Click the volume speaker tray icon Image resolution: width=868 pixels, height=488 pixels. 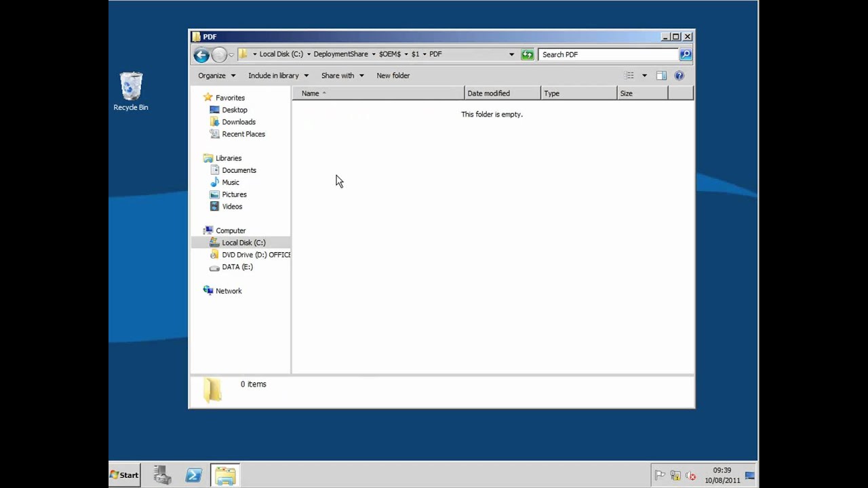coord(690,475)
